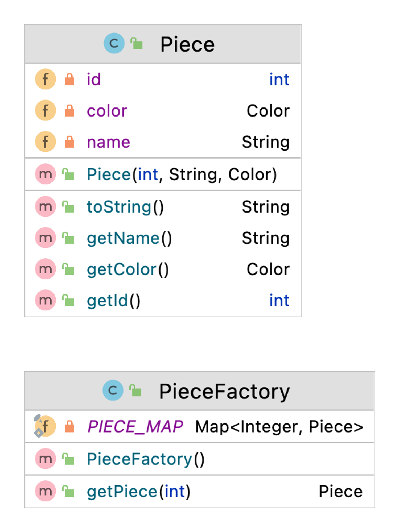Select the getId() method entry
The width and height of the screenshot is (399, 532).
coord(114,301)
